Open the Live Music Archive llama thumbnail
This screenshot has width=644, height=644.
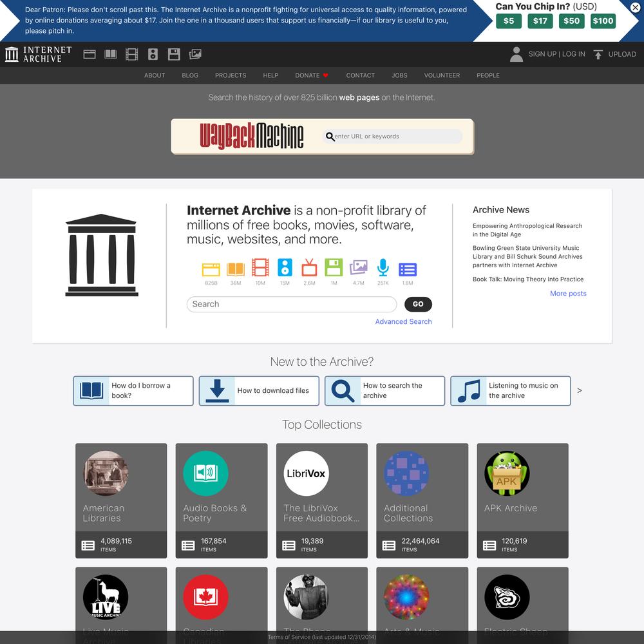pyautogui.click(x=106, y=597)
